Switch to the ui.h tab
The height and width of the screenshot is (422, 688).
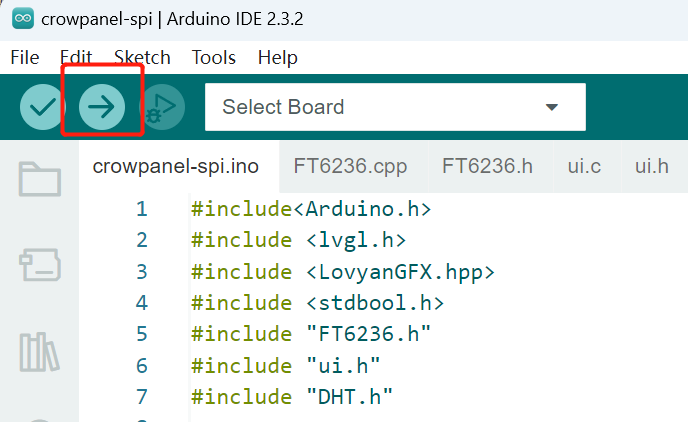pos(652,166)
